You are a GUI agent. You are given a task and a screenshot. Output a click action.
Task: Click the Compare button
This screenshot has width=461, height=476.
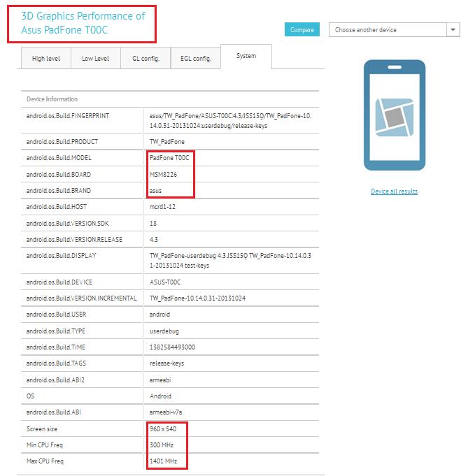tap(302, 29)
